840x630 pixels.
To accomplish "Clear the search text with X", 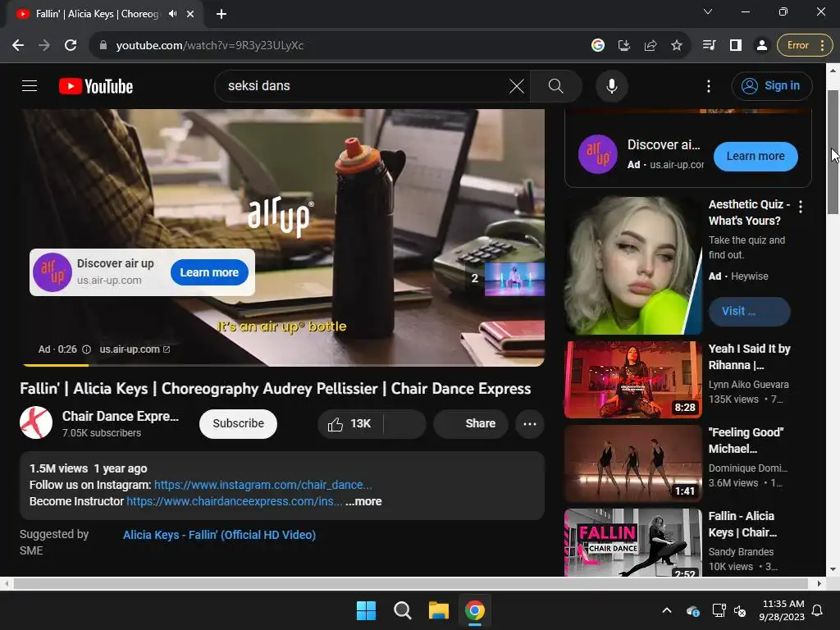I will [x=517, y=85].
